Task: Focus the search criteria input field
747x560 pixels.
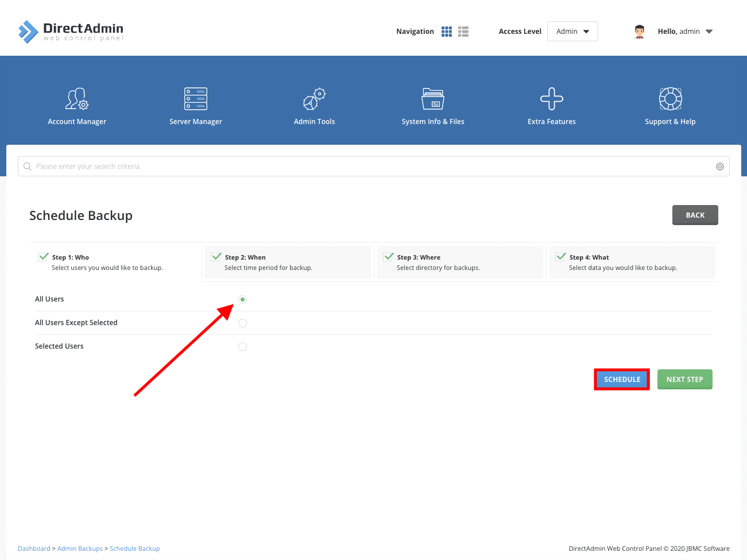Action: click(367, 167)
